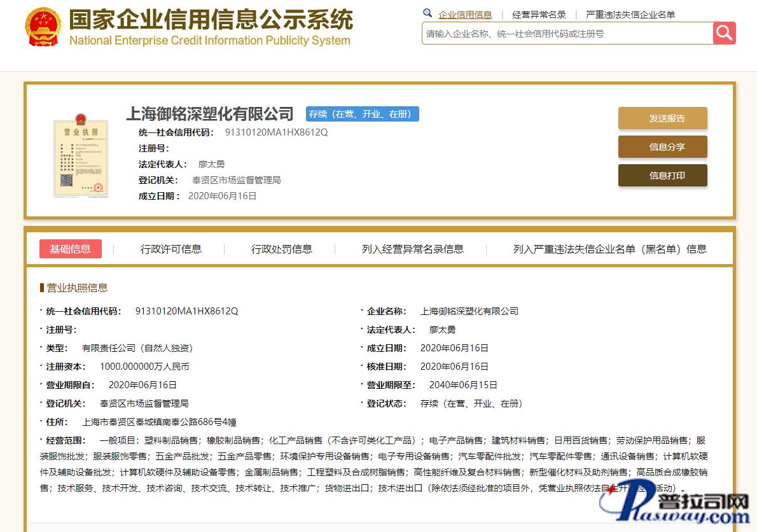Click the red magnifier search button
757x532 pixels.
[x=724, y=33]
